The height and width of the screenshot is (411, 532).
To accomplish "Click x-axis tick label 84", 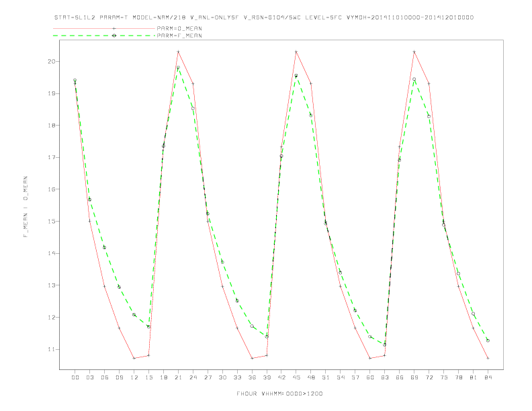I will click(488, 377).
